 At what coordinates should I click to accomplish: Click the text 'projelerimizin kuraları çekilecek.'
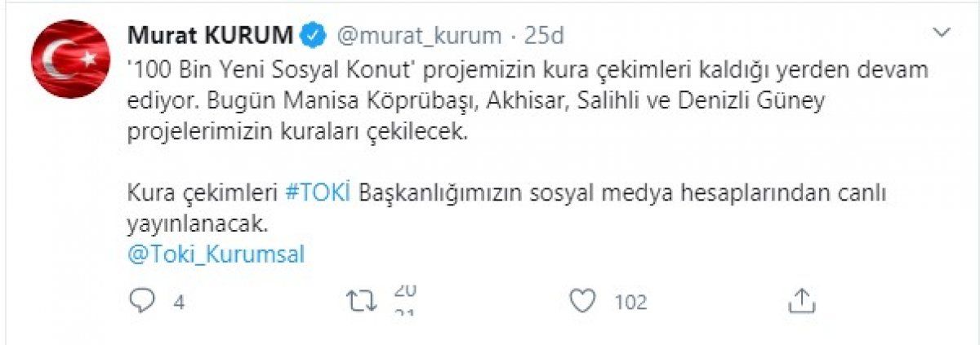(300, 133)
